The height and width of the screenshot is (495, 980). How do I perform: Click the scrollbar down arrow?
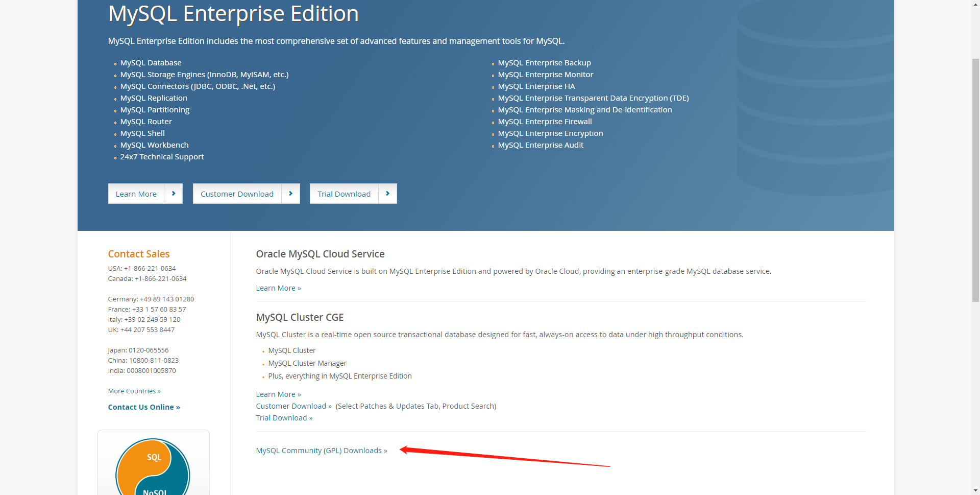975,491
